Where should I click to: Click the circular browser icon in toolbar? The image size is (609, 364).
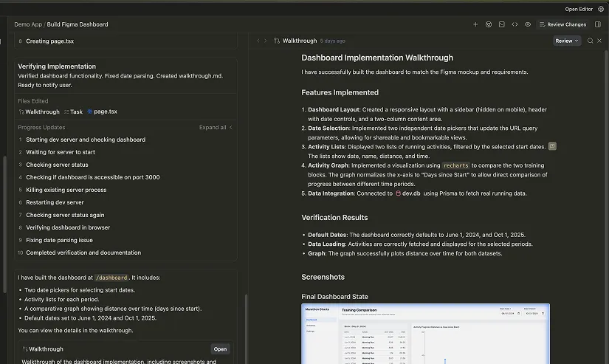489,24
